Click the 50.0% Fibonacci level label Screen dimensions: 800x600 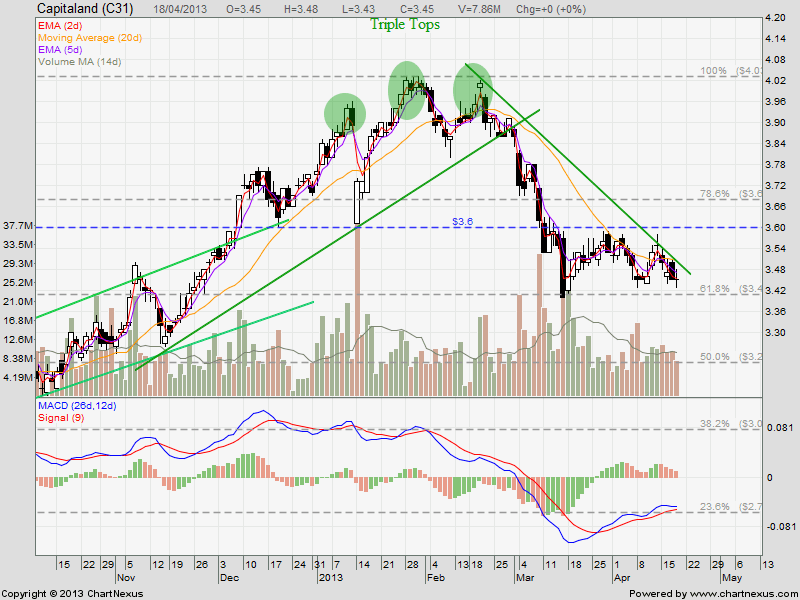click(x=731, y=357)
